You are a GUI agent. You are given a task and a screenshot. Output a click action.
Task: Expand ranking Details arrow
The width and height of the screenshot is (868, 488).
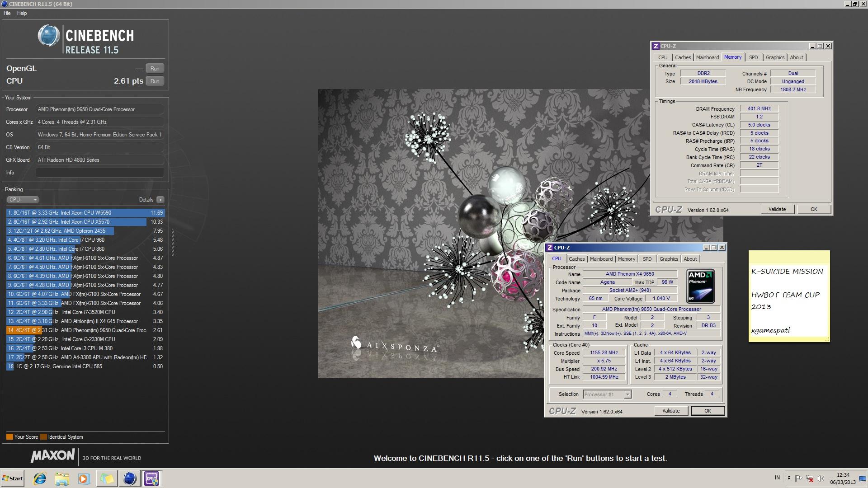[160, 200]
